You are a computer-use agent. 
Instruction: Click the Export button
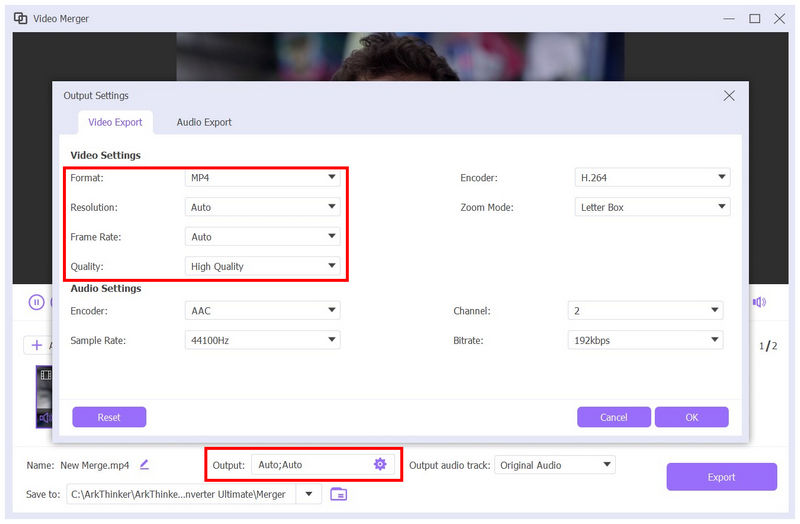click(x=721, y=477)
